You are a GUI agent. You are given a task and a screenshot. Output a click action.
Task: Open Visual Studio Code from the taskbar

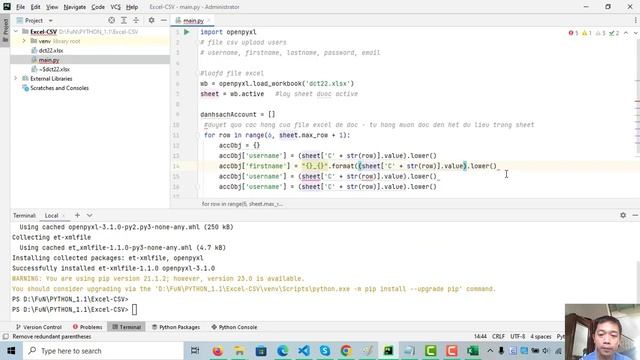[x=303, y=351]
